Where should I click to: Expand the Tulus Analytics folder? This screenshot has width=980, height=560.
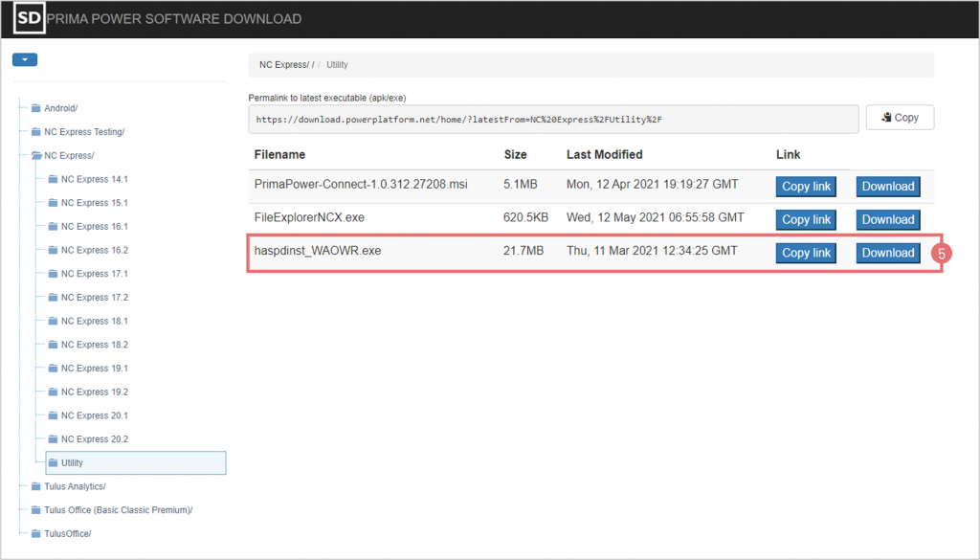point(75,486)
